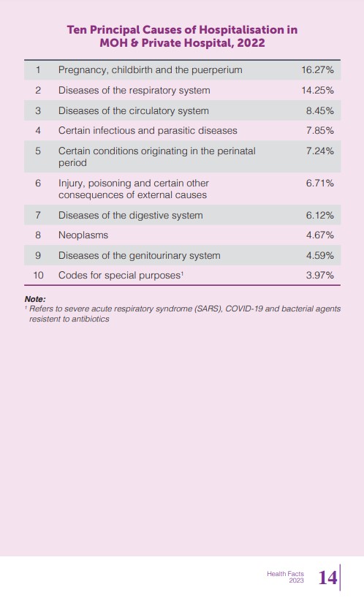Click the 7.24% percentage
Screen dimensions: 364x598
click(x=320, y=151)
